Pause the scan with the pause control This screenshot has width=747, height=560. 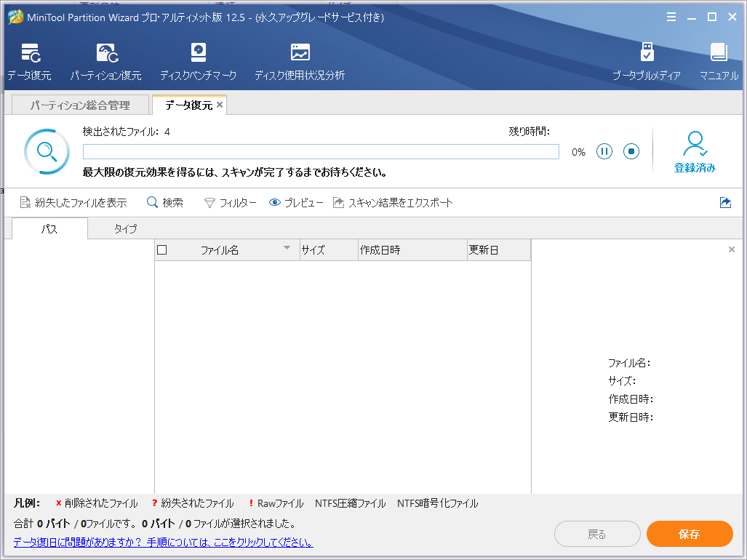(604, 151)
